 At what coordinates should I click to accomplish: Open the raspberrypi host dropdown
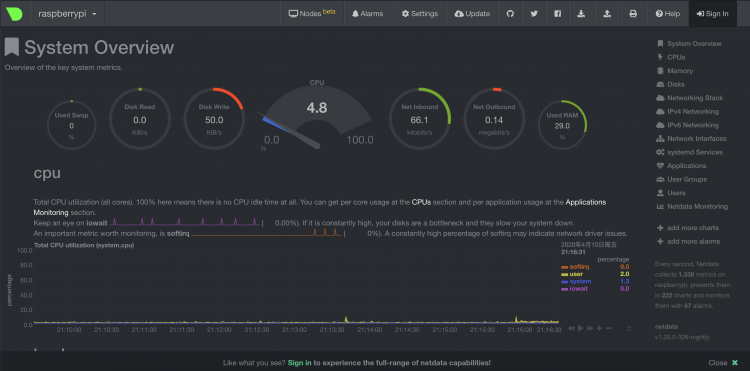tap(67, 13)
